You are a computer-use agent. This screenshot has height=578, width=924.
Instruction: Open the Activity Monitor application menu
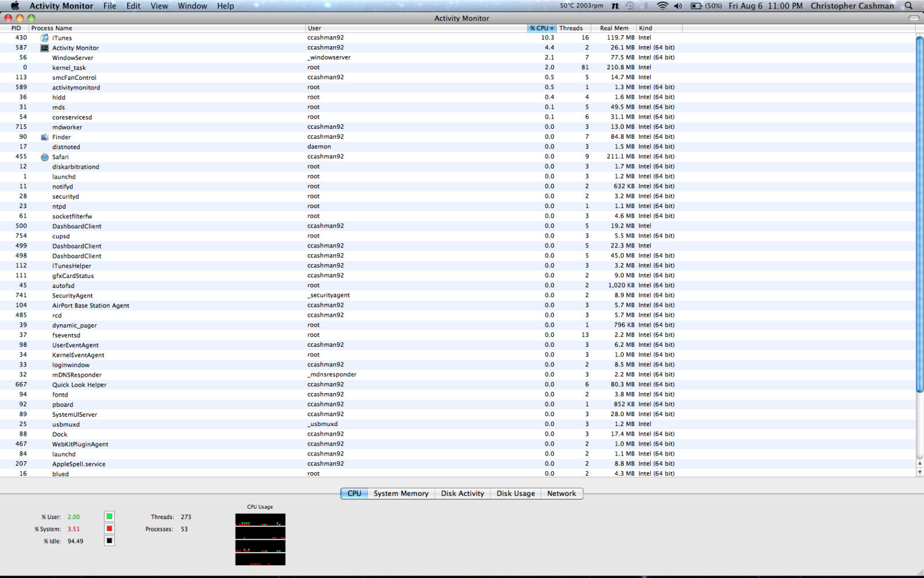click(61, 6)
